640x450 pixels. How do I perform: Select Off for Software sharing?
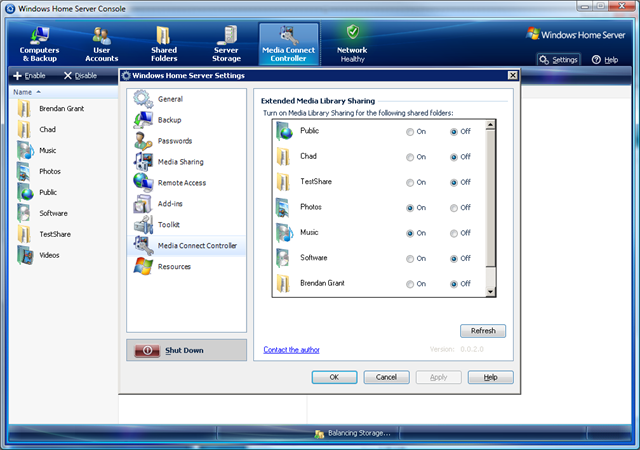pyautogui.click(x=453, y=259)
